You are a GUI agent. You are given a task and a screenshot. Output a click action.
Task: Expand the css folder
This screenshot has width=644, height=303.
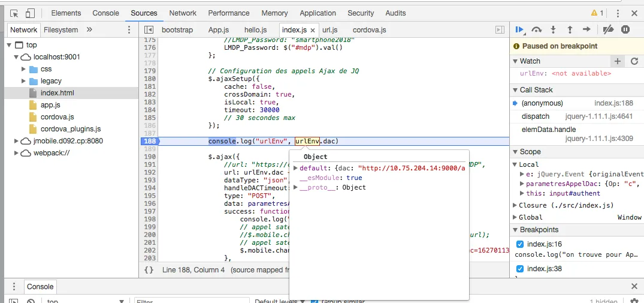pos(24,68)
